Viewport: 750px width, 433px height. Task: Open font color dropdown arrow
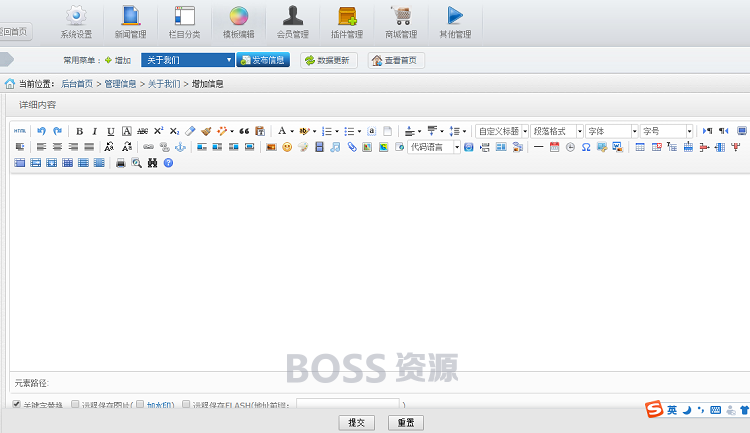point(292,131)
